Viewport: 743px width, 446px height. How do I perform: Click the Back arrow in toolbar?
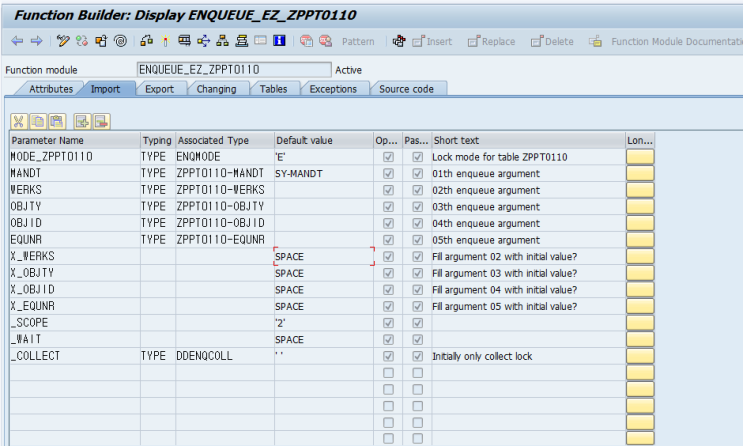[x=17, y=41]
